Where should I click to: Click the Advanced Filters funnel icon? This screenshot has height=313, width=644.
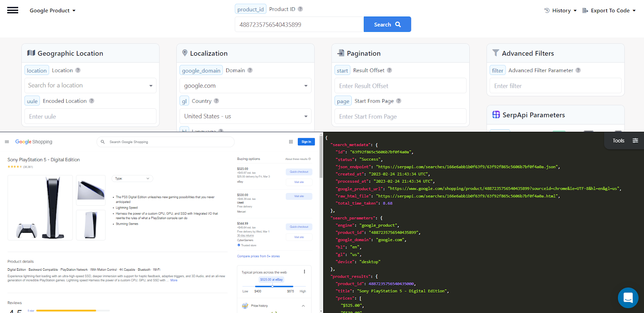tap(495, 53)
